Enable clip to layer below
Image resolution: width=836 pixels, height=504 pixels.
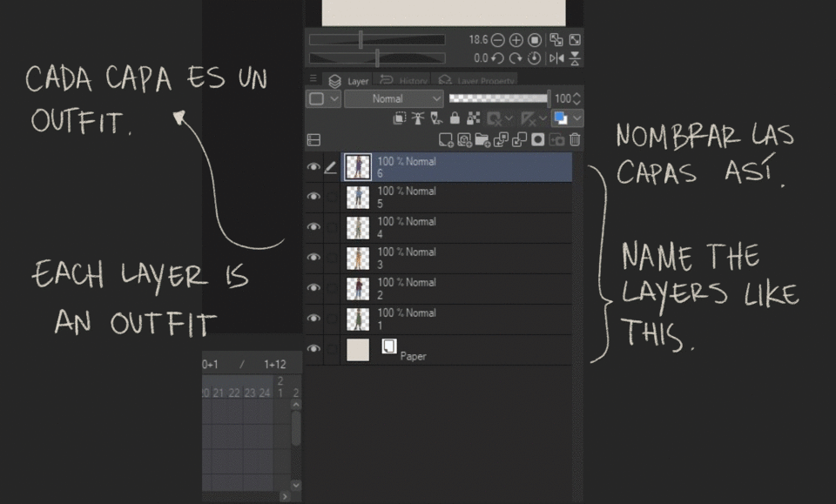pyautogui.click(x=400, y=118)
